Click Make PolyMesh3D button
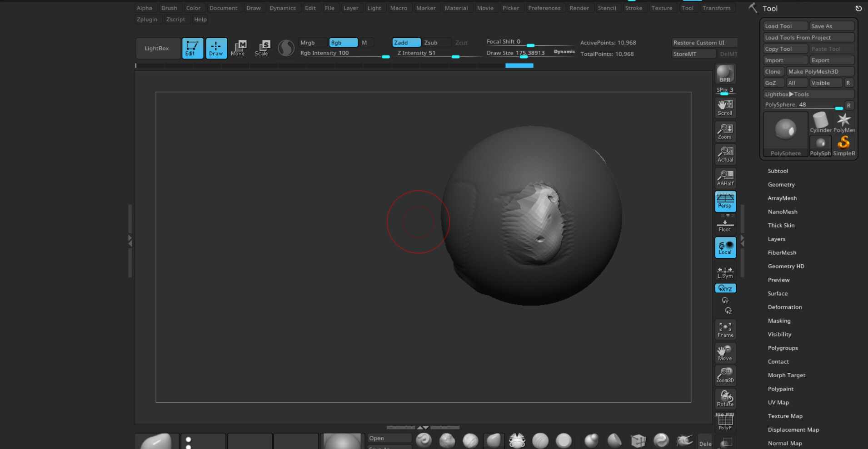Screen dimensions: 868x449 (x=820, y=72)
